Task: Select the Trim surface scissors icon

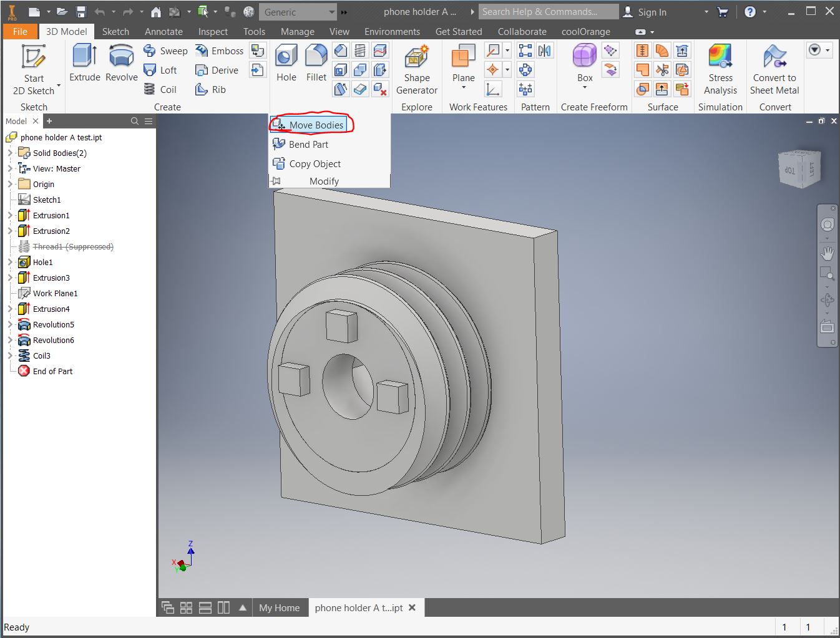Action: pos(662,70)
